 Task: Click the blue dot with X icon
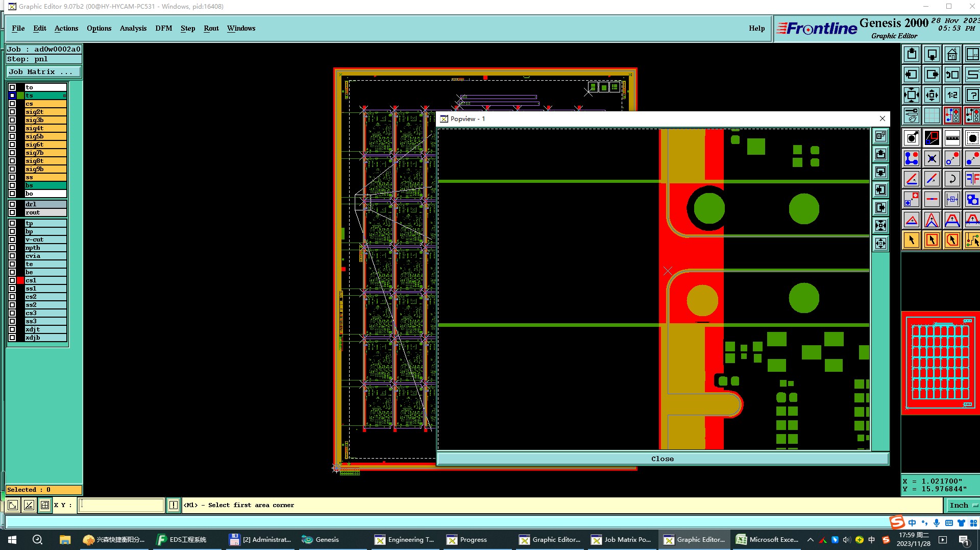click(x=932, y=158)
